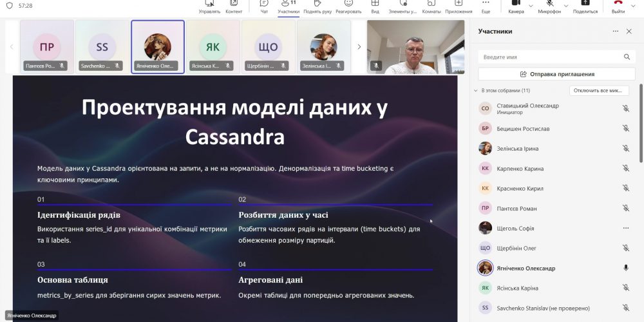Open the Чат meeting chat
Image resolution: width=644 pixels, height=322 pixels.
pos(264,7)
